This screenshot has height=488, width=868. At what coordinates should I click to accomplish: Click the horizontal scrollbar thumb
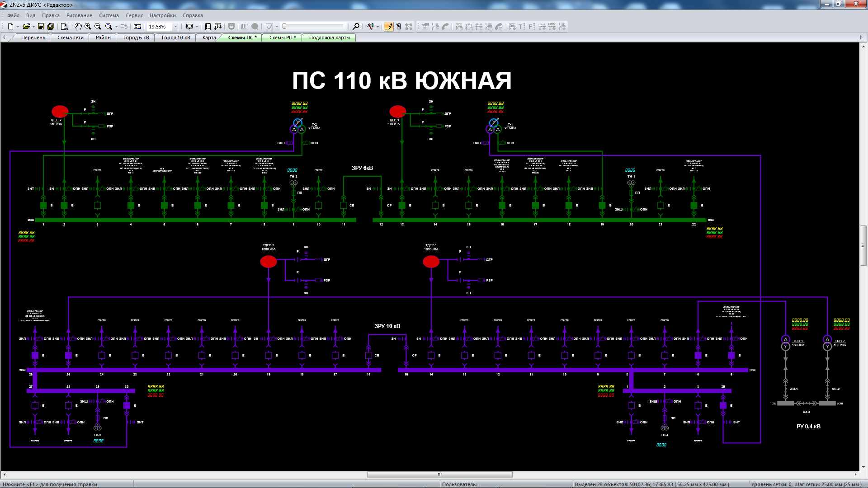coord(439,474)
